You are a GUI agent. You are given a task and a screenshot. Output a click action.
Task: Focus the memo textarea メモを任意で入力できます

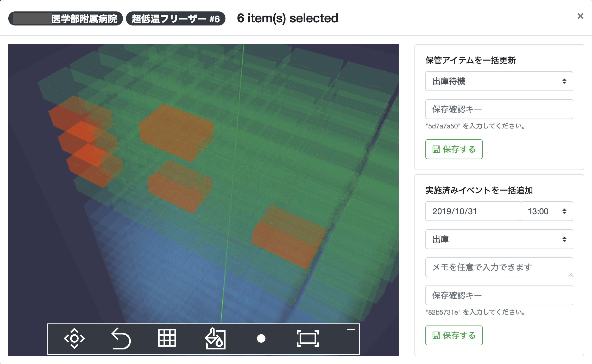499,267
